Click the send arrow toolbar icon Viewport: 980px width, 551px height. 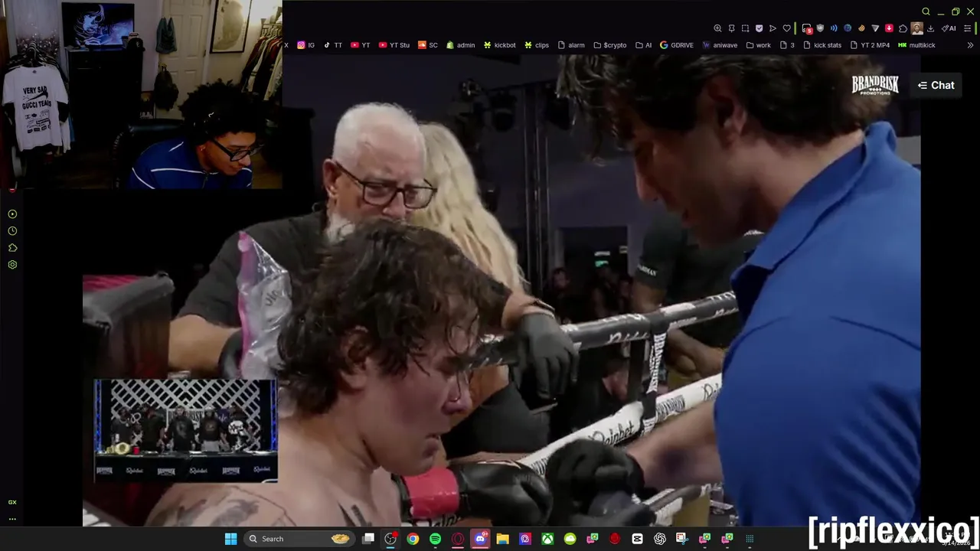coord(773,28)
